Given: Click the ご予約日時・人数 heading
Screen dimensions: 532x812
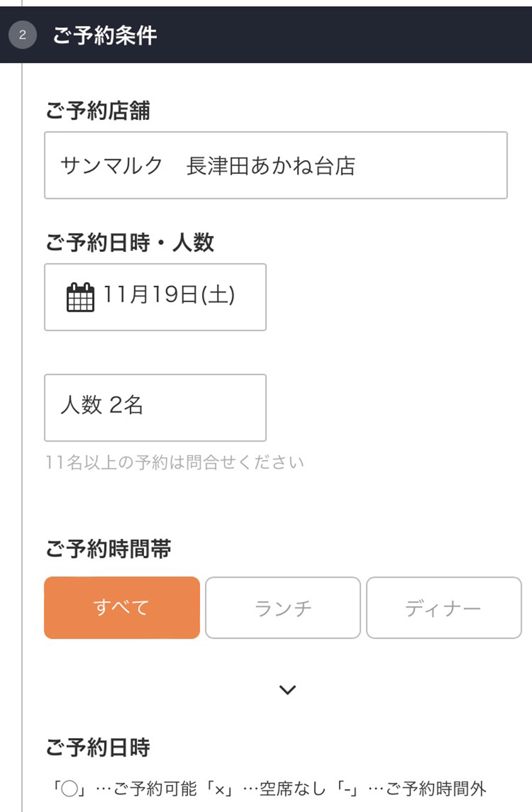Looking at the screenshot, I should [x=130, y=243].
